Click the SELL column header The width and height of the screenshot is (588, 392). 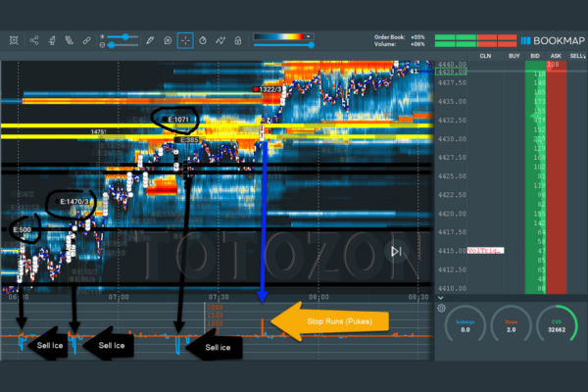click(576, 56)
